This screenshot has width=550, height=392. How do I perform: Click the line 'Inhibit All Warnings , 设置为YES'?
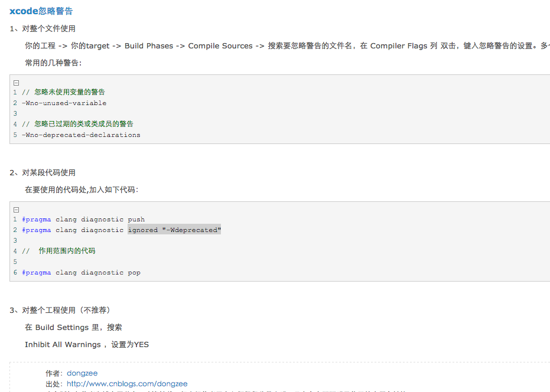(x=87, y=345)
